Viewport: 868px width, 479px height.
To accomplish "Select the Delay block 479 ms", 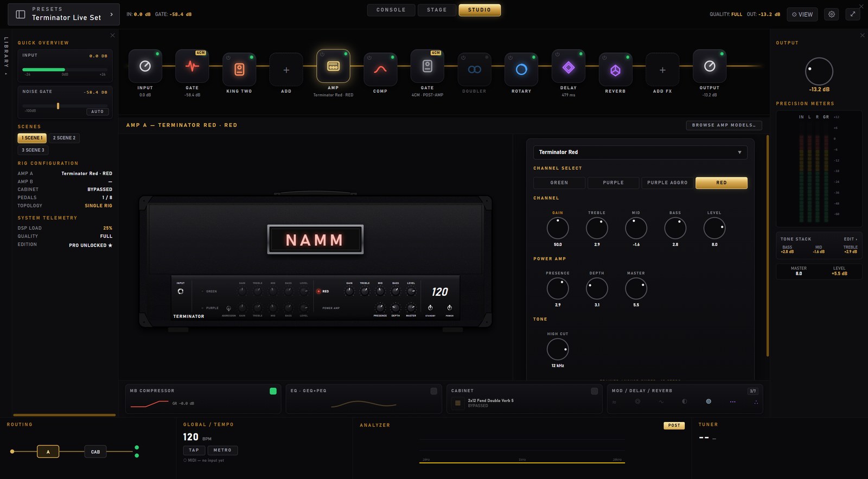I will 569,67.
